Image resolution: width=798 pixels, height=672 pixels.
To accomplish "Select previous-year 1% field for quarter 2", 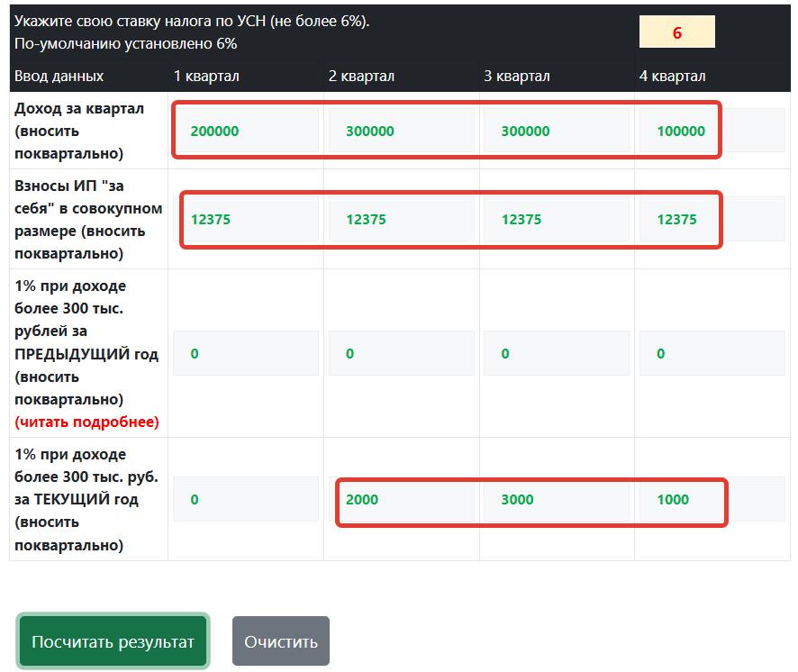I will click(401, 353).
